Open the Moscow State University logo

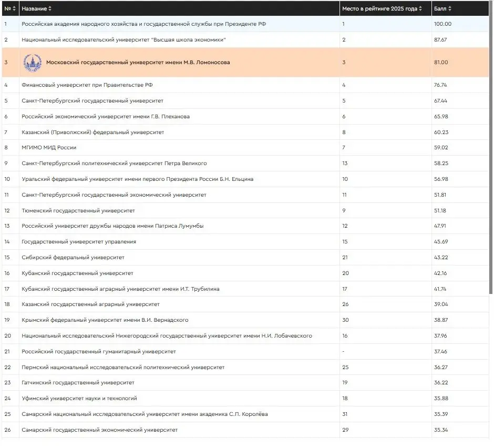point(33,63)
